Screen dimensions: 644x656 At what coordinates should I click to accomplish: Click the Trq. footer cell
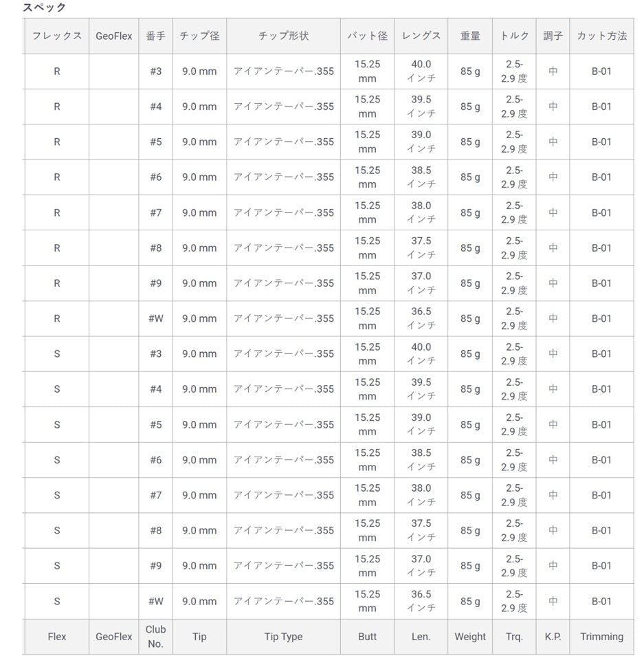click(x=514, y=637)
